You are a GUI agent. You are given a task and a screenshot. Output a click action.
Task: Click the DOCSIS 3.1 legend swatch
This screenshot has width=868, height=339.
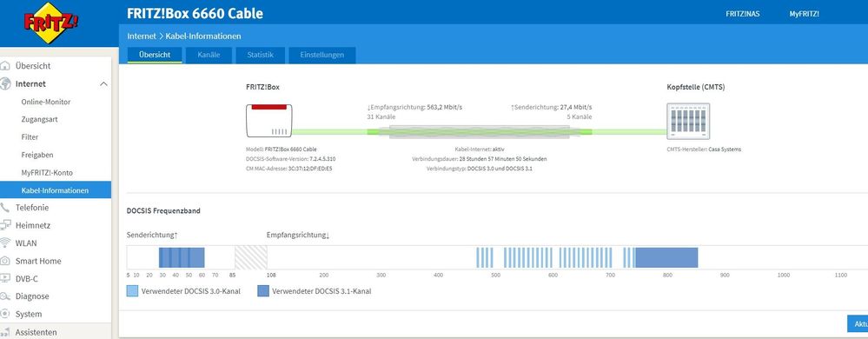coord(263,291)
